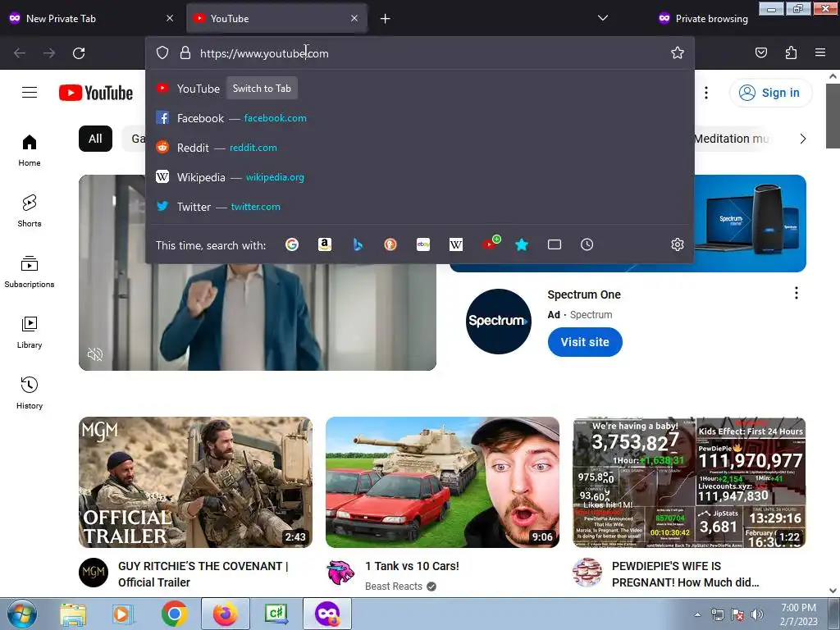Screen dimensions: 840x630
Task: Launch Google Chrome from taskbar
Action: coord(175,614)
